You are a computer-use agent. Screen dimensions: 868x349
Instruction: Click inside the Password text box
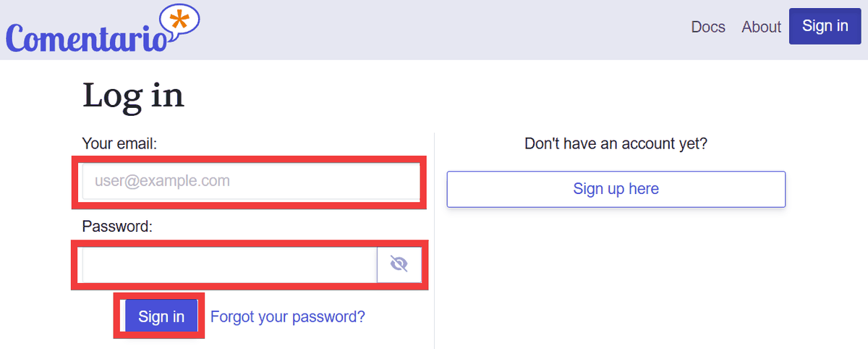[229, 265]
